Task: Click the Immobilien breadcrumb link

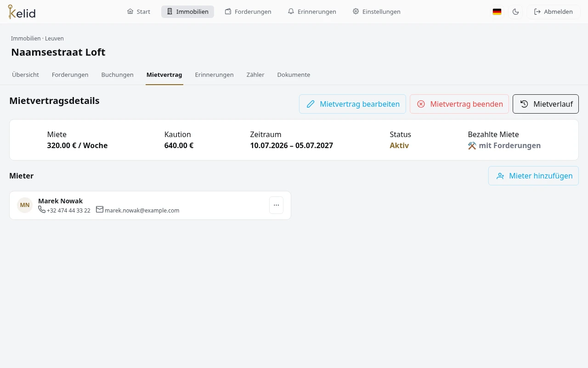Action: point(26,39)
